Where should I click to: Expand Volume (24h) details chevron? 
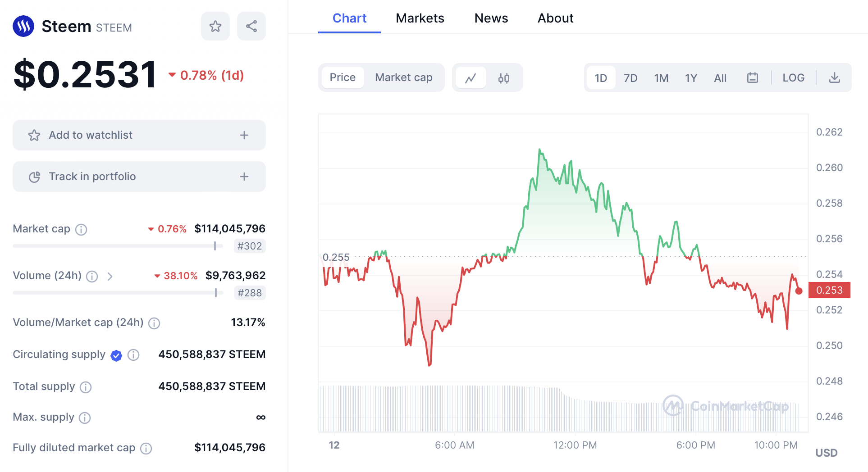[110, 276]
